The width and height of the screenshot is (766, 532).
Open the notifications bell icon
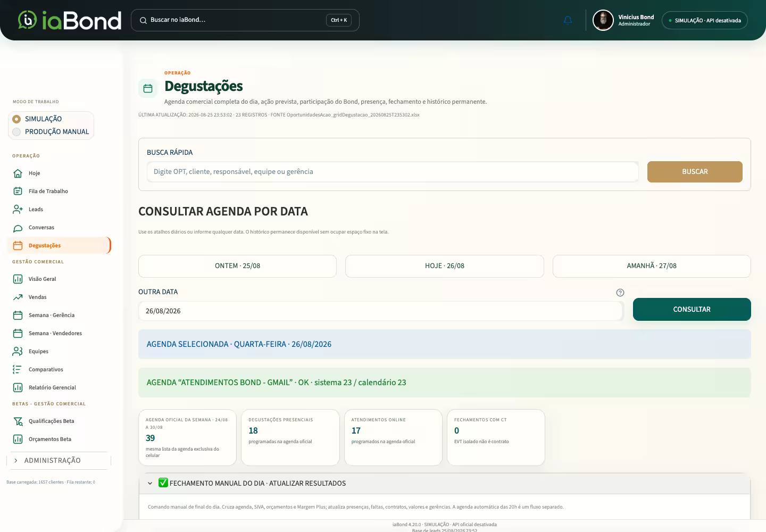[568, 20]
